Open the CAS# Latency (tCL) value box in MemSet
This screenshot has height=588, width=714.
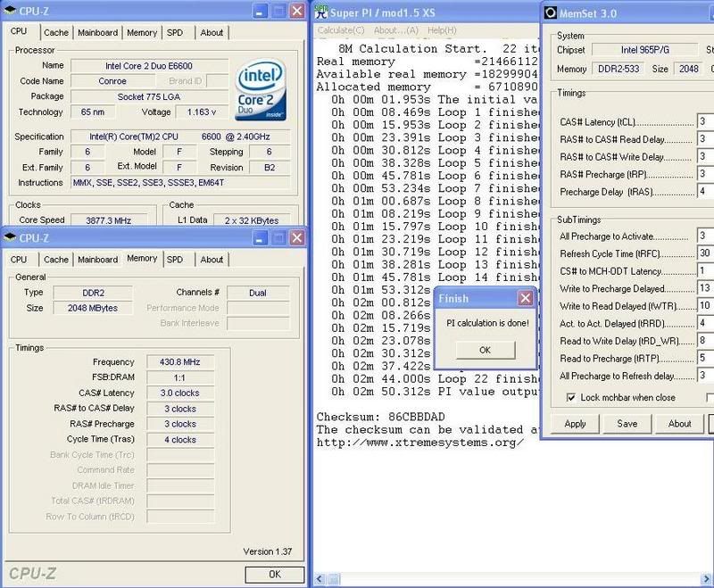(x=705, y=121)
